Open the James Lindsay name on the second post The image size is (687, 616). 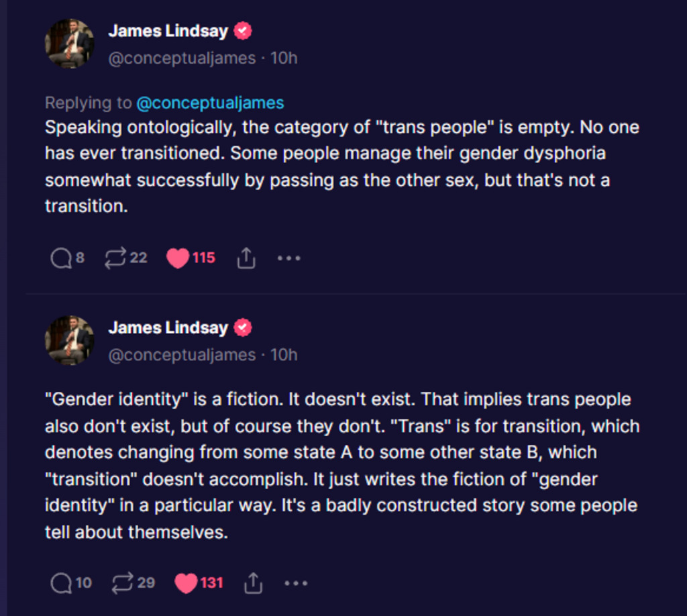coord(168,327)
